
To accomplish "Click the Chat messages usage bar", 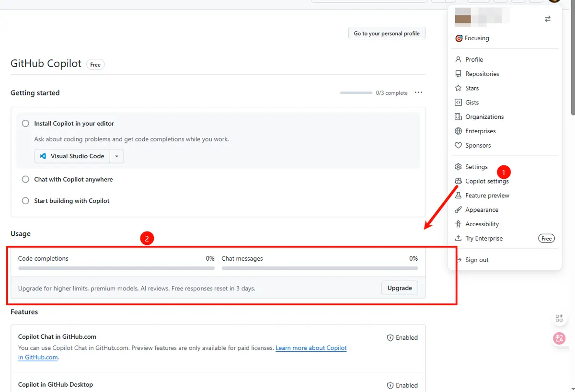I will click(320, 268).
